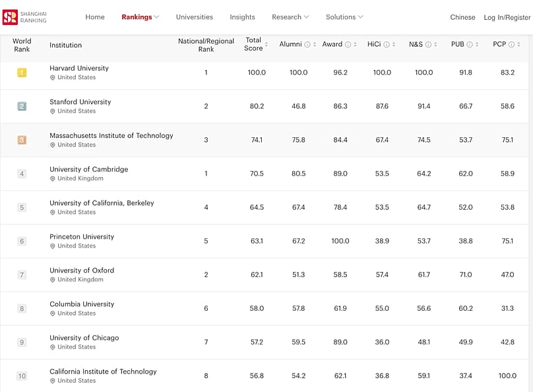
Task: Sort by Total Score arrows
Action: (x=266, y=44)
